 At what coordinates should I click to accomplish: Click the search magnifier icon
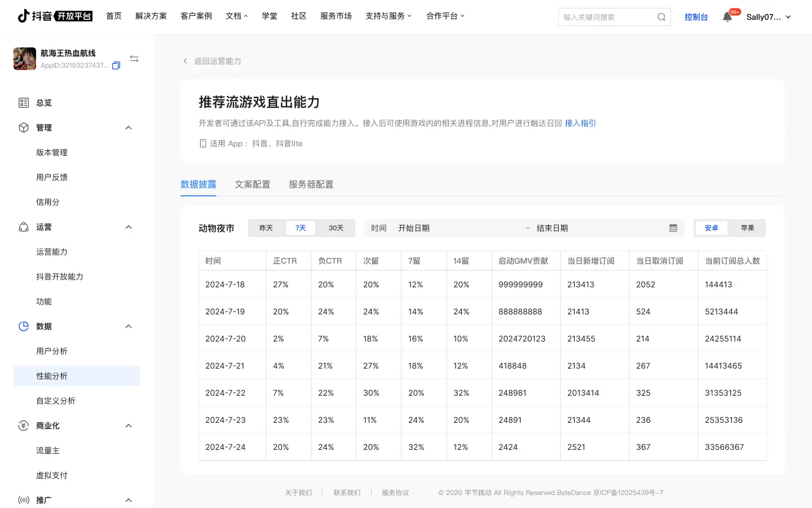point(661,17)
